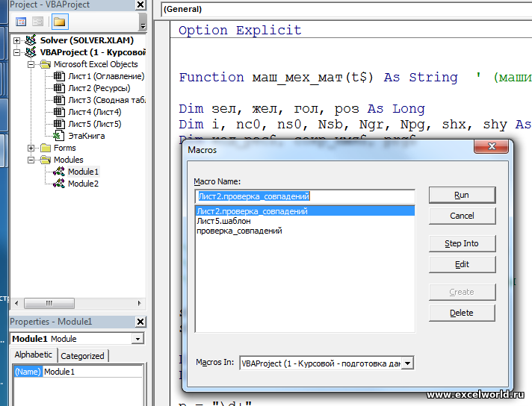Select the Solver (SOLVER.XLAM) project icon
This screenshot has height=406, width=532.
[x=31, y=40]
